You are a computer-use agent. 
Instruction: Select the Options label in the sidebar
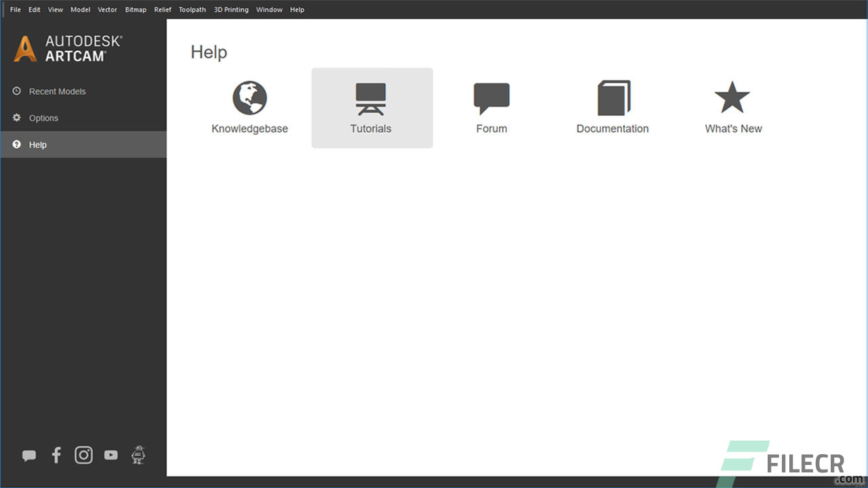[43, 118]
